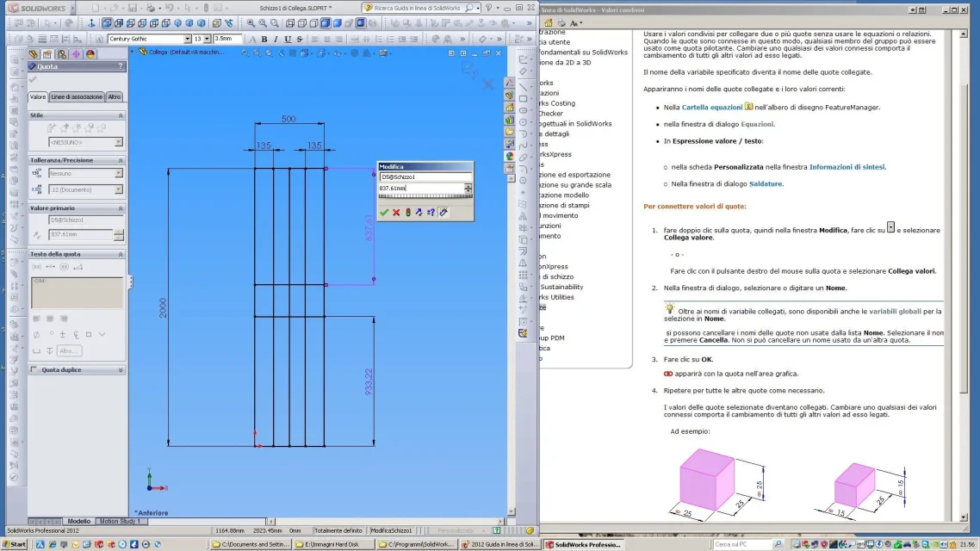This screenshot has width=980, height=551.
Task: Toggle add parentheses (xx) button
Action: (x=37, y=267)
